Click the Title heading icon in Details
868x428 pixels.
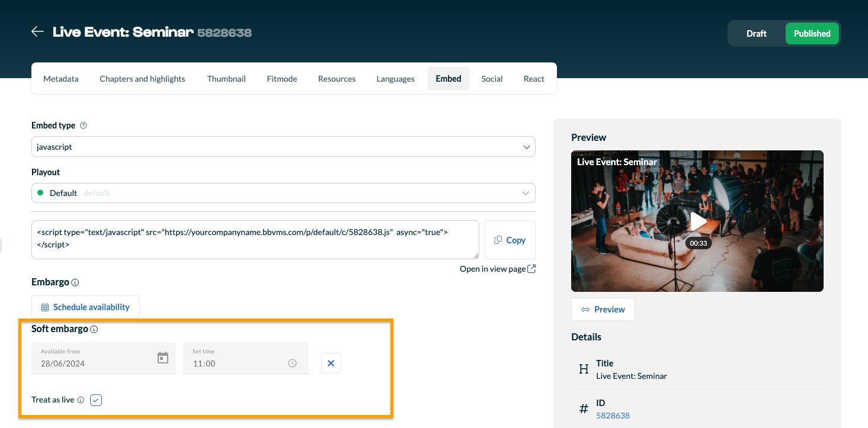tap(584, 369)
